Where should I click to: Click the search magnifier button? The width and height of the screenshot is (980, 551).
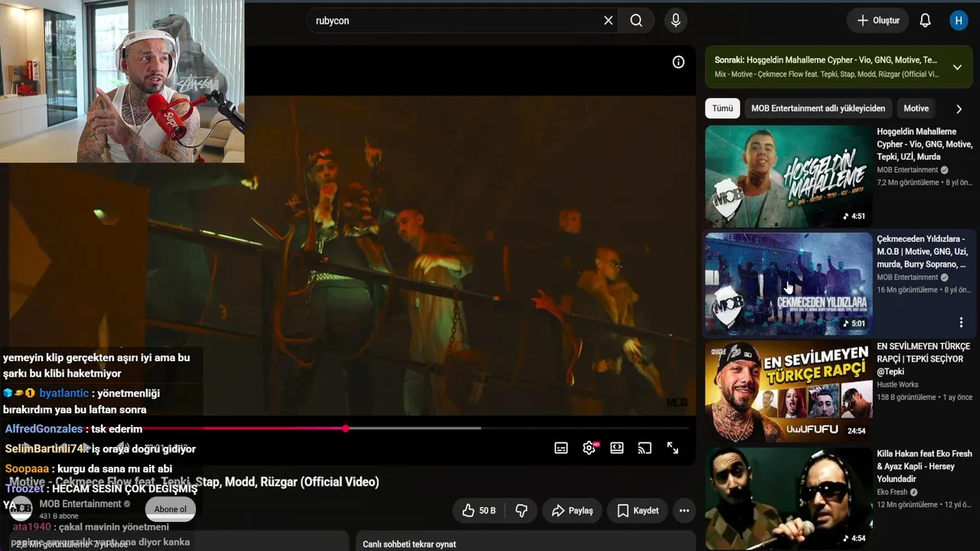coord(636,21)
